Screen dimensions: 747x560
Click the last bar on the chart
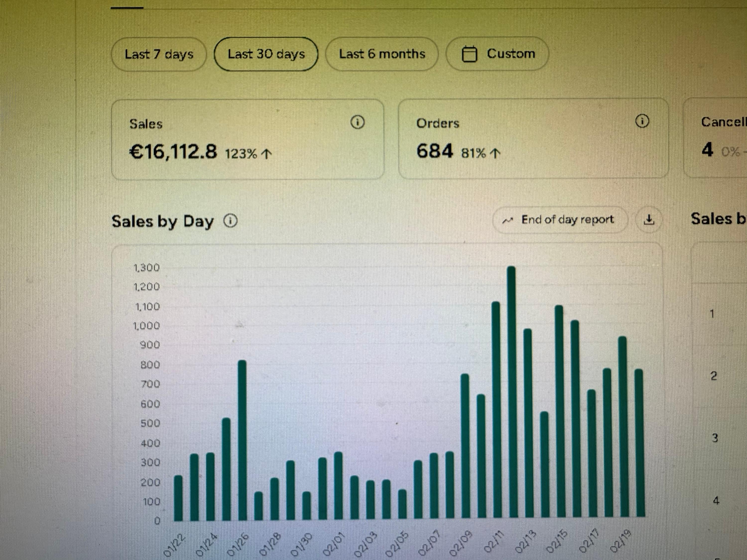pos(639,442)
